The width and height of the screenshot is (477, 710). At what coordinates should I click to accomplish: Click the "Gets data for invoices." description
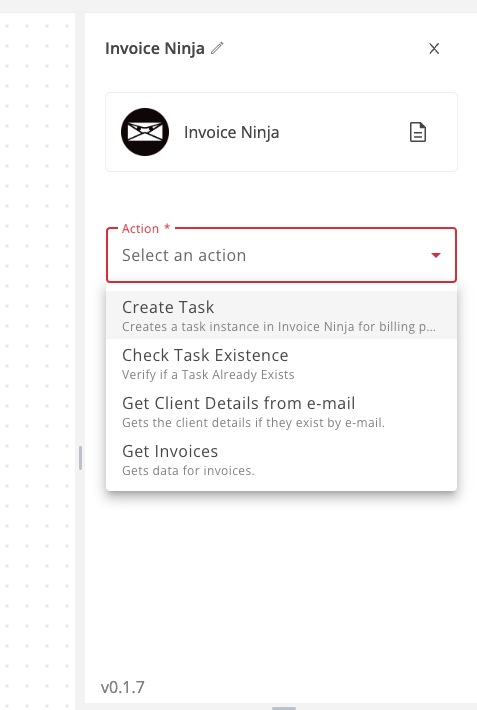pyautogui.click(x=188, y=471)
